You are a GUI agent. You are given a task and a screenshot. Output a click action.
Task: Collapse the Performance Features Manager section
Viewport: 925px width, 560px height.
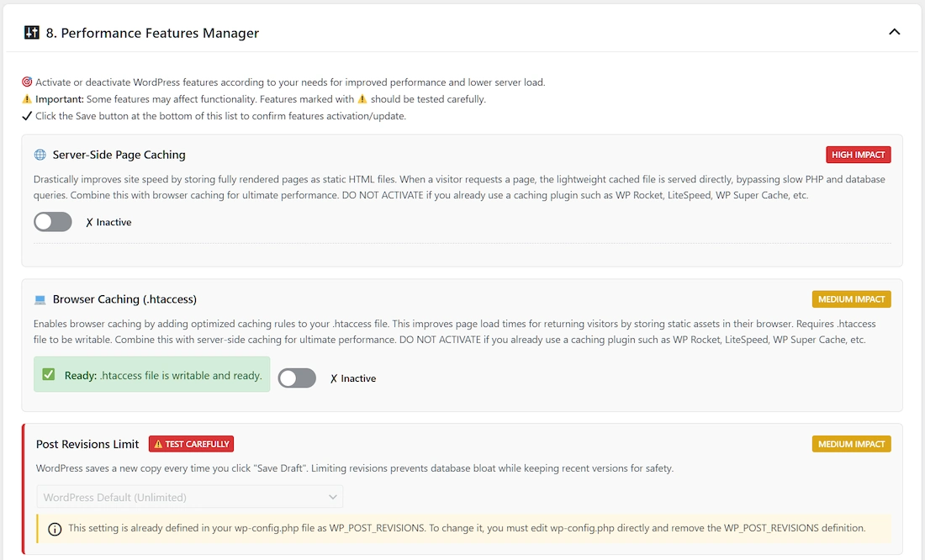click(894, 32)
